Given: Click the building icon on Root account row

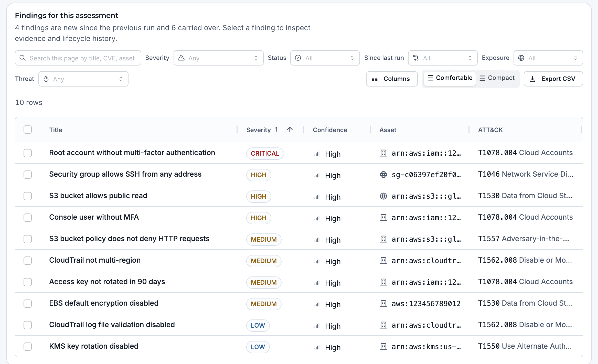Looking at the screenshot, I should [383, 153].
